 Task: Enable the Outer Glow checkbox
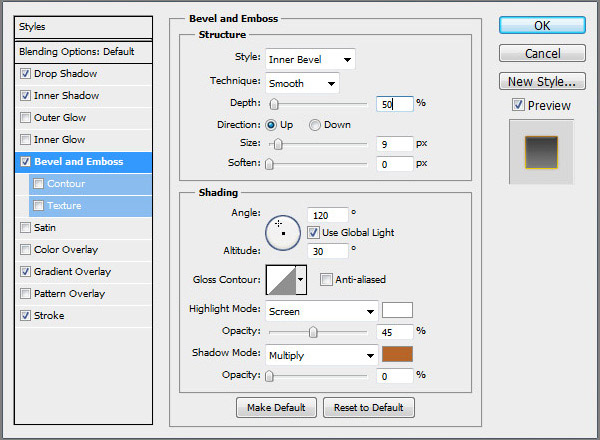[25, 117]
